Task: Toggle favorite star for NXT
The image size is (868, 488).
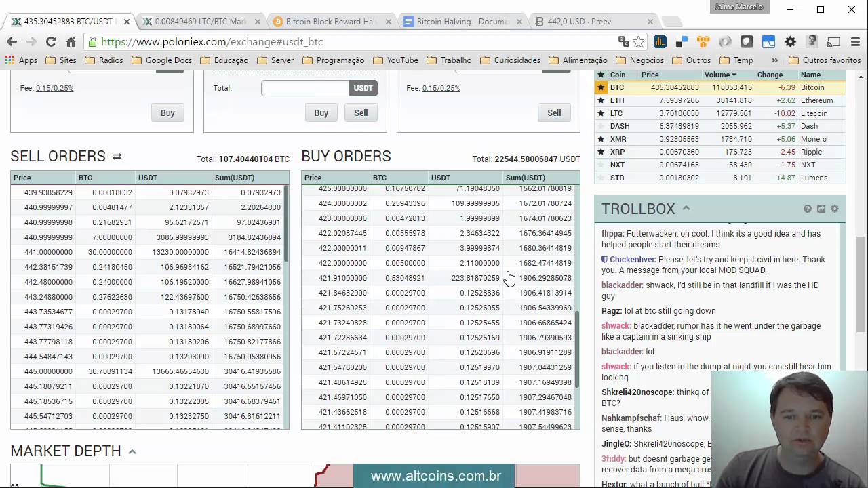Action: click(x=600, y=165)
